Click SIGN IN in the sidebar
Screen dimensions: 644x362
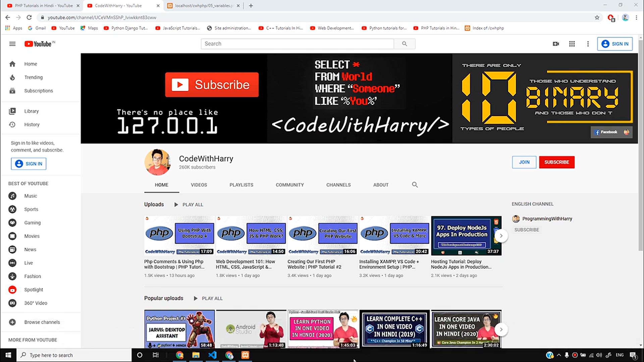[x=29, y=164]
